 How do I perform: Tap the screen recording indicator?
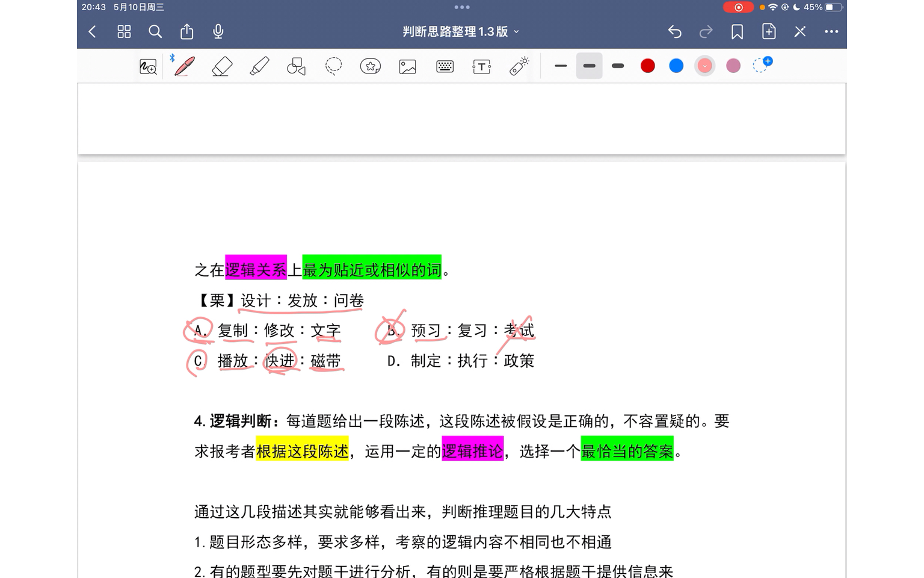point(739,7)
